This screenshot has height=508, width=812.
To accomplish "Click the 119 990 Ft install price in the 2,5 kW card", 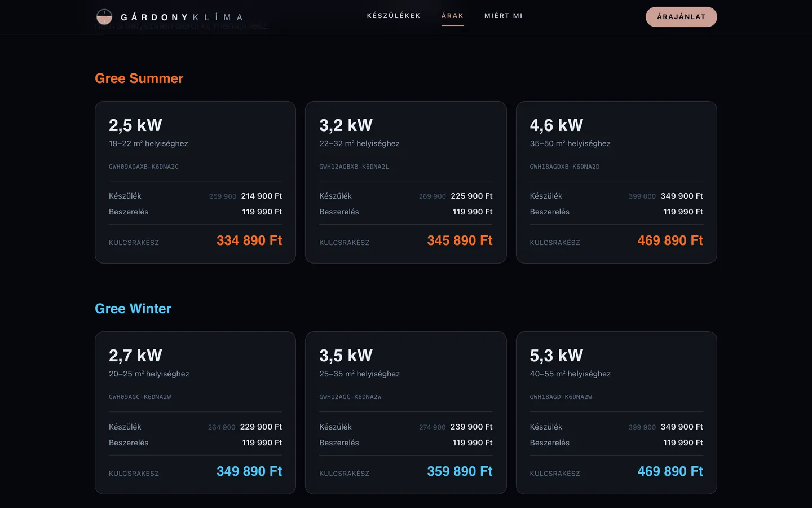I will [x=262, y=212].
